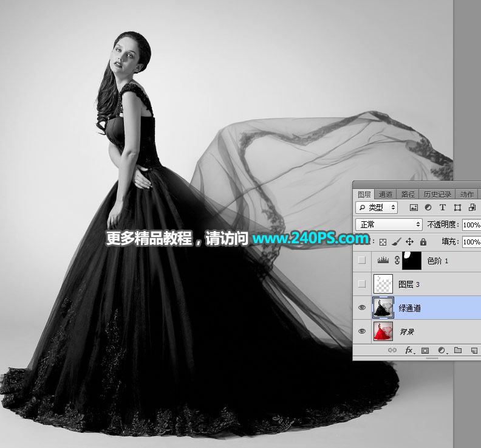Create a new group folder icon
The height and width of the screenshot is (448, 481).
pos(458,350)
